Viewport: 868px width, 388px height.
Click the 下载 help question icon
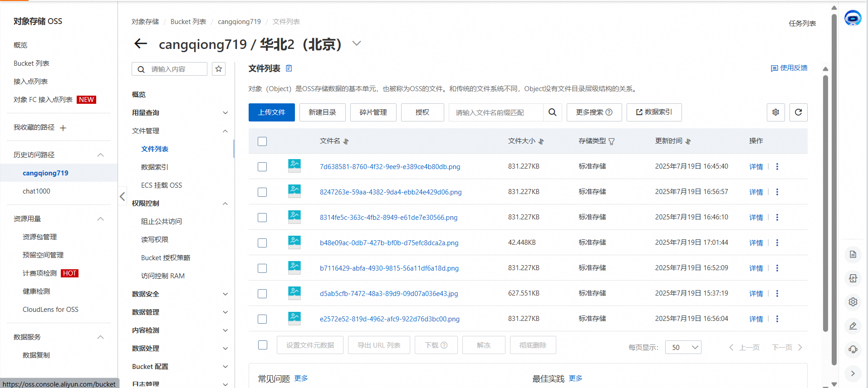[x=444, y=345]
